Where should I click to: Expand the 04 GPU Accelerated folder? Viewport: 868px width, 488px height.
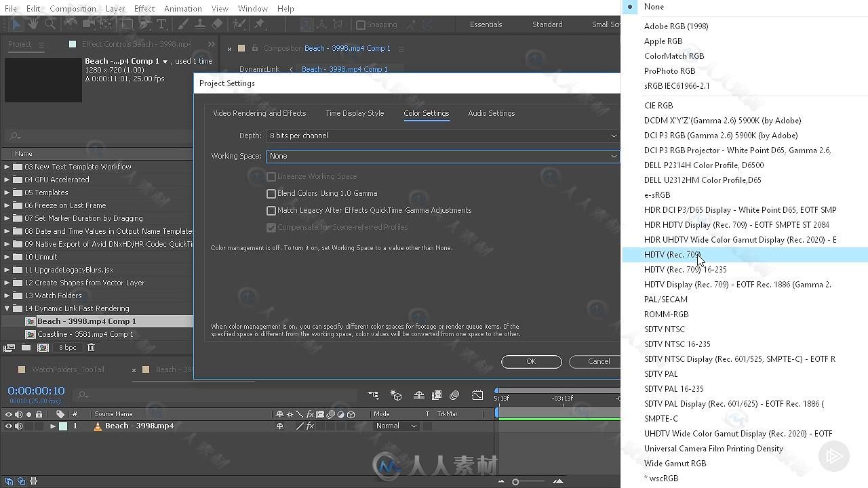pyautogui.click(x=7, y=180)
